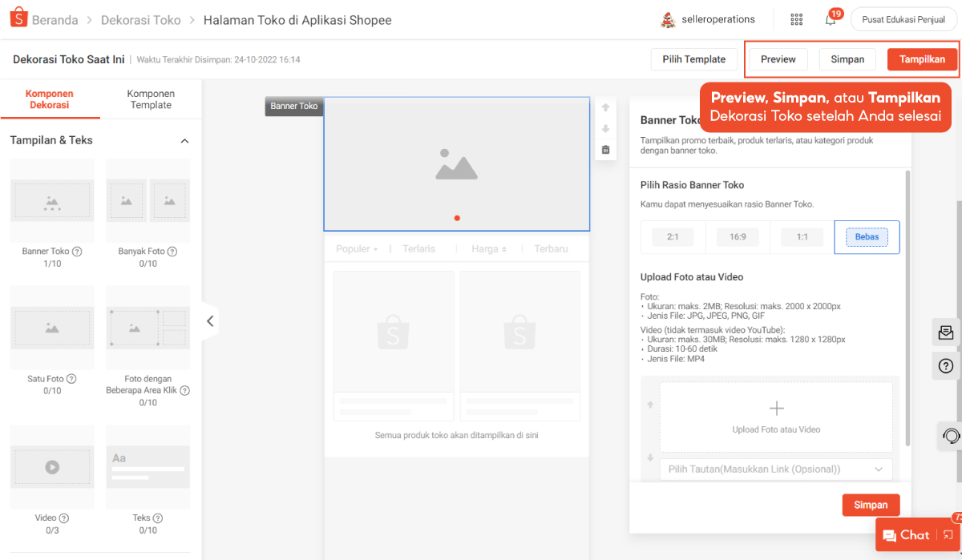Open the apps grid menu icon
962x560 pixels.
(796, 19)
